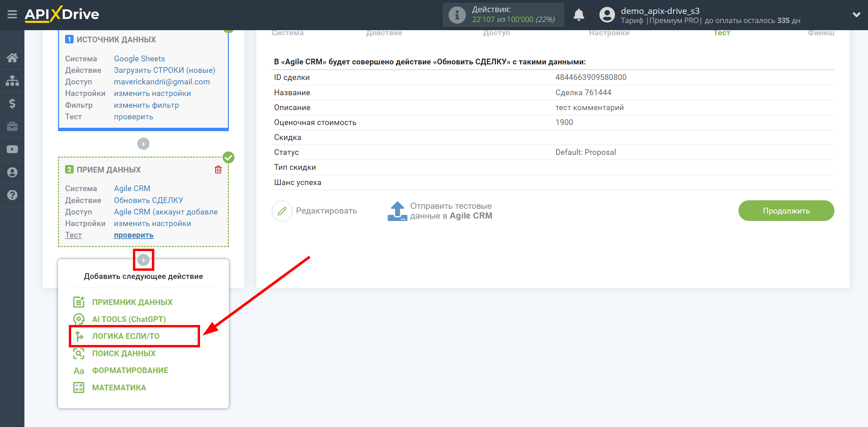Viewport: 868px width, 427px height.
Task: Click Default: Proposal status value
Action: click(x=586, y=152)
